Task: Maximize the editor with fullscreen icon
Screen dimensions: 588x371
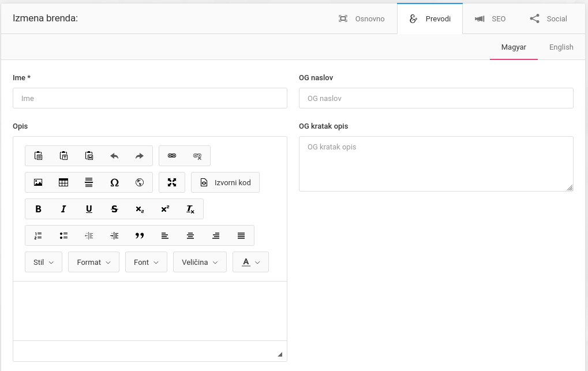Action: click(x=172, y=182)
